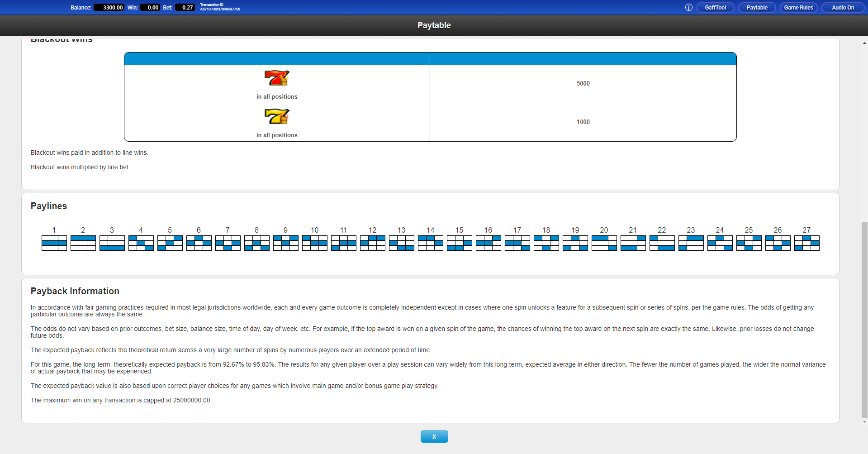Click the yellow 7 blackout symbol
Viewport: 868px width, 454px height.
click(x=276, y=116)
